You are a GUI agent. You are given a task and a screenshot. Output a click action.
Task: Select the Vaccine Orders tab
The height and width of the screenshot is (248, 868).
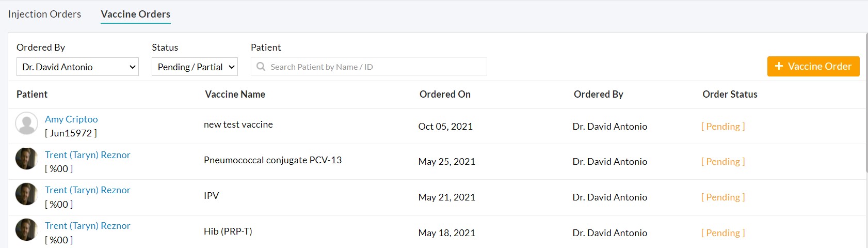[x=136, y=14]
